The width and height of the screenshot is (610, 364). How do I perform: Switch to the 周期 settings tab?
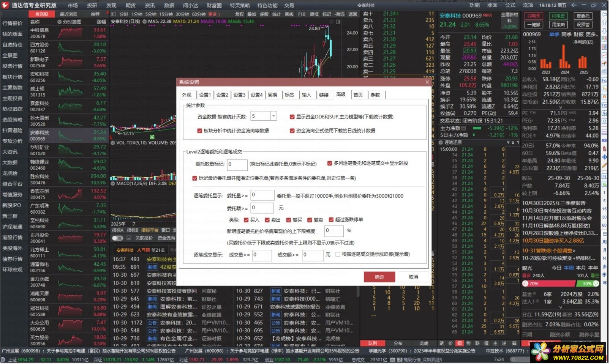(272, 95)
